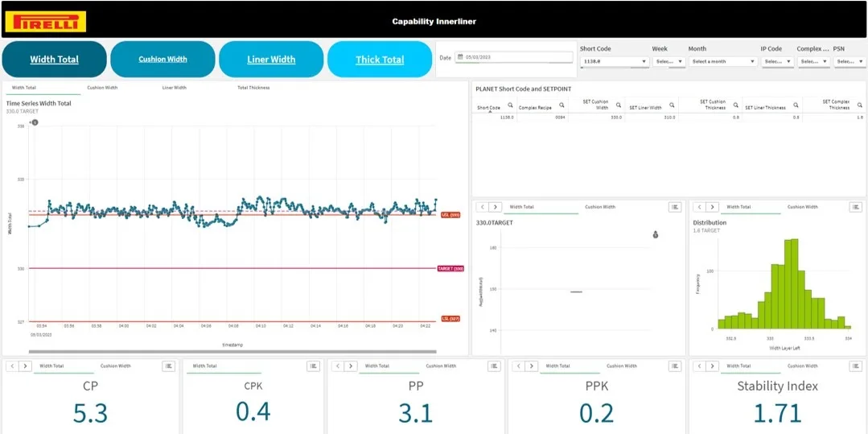Open the Complex filter dropdown
Screen dimensions: 868x434
tap(813, 61)
